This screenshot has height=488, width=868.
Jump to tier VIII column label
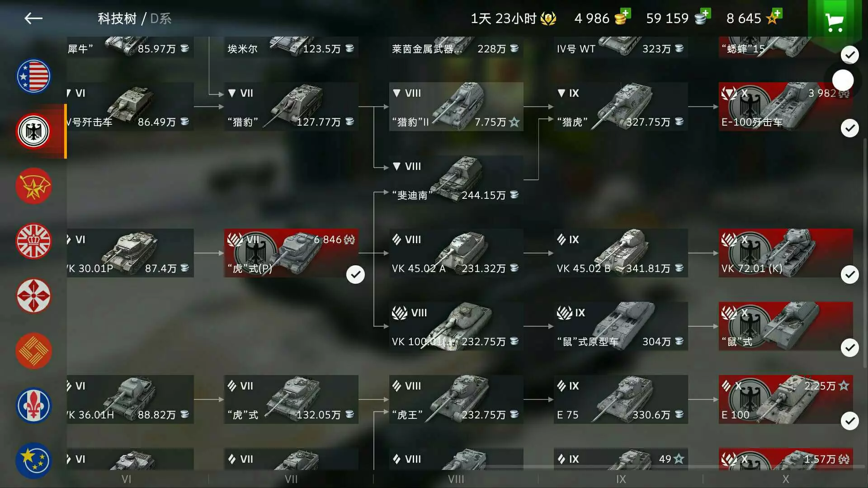(x=456, y=479)
